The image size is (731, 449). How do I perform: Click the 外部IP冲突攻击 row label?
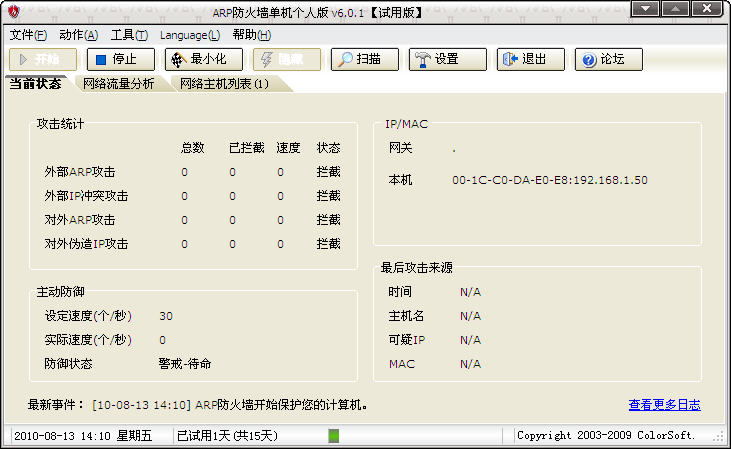click(x=86, y=196)
